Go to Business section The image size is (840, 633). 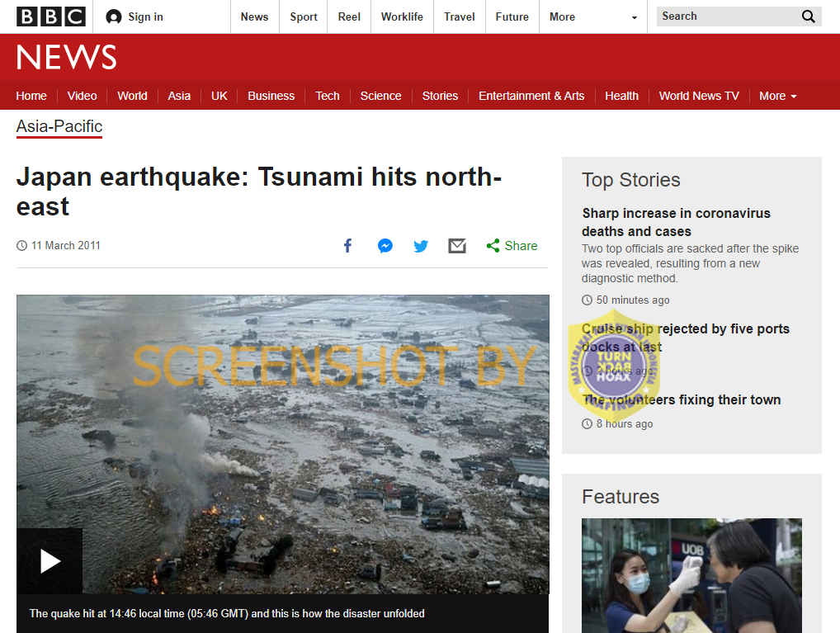pos(271,96)
